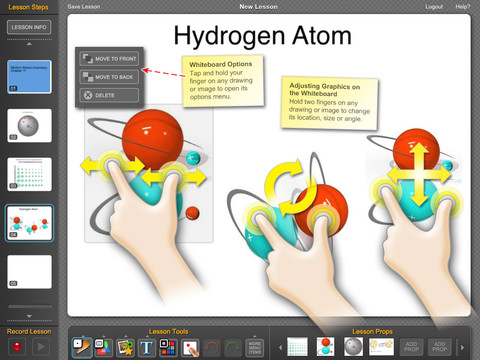Select the periodic table lesson step thumbnail
Screen dimensions: 480x360
click(29, 174)
